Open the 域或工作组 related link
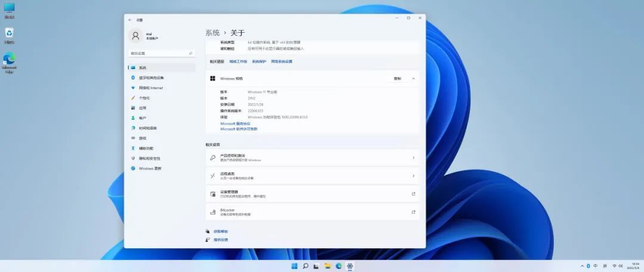Screen dimensions: 644x272 click(238, 61)
